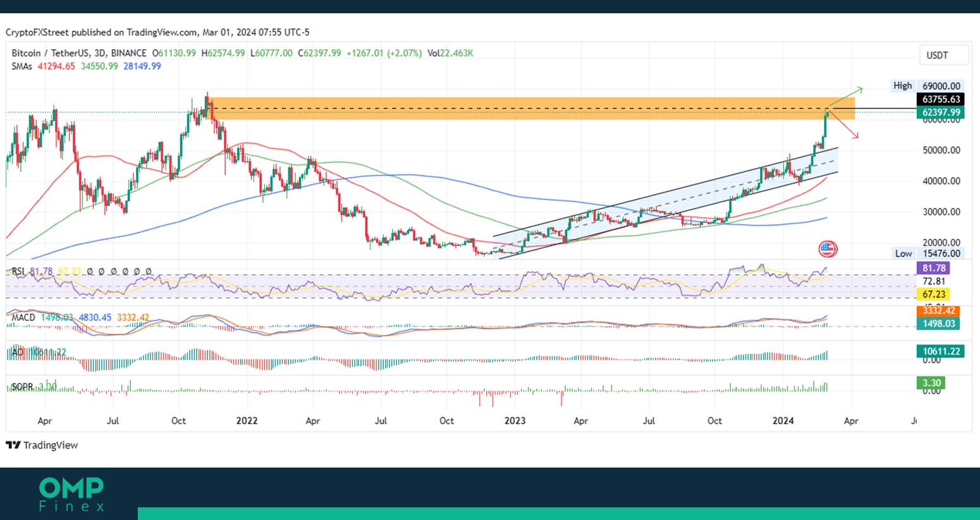This screenshot has width=980, height=520.
Task: Click the blue SMA value 28149.99
Action: point(142,66)
